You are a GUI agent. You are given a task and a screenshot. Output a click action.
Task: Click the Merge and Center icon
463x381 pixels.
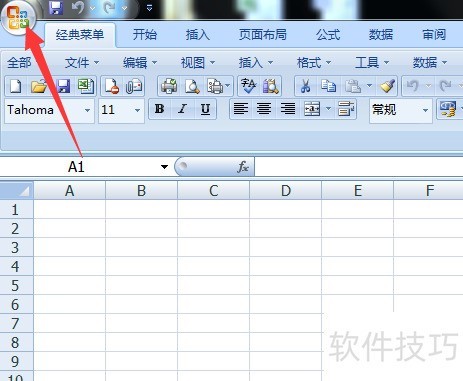[x=312, y=109]
